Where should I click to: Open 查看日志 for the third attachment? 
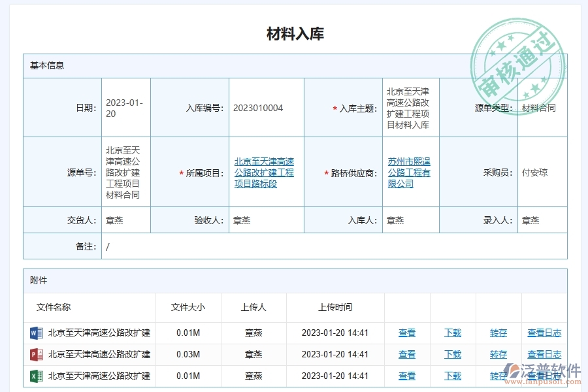coord(544,376)
